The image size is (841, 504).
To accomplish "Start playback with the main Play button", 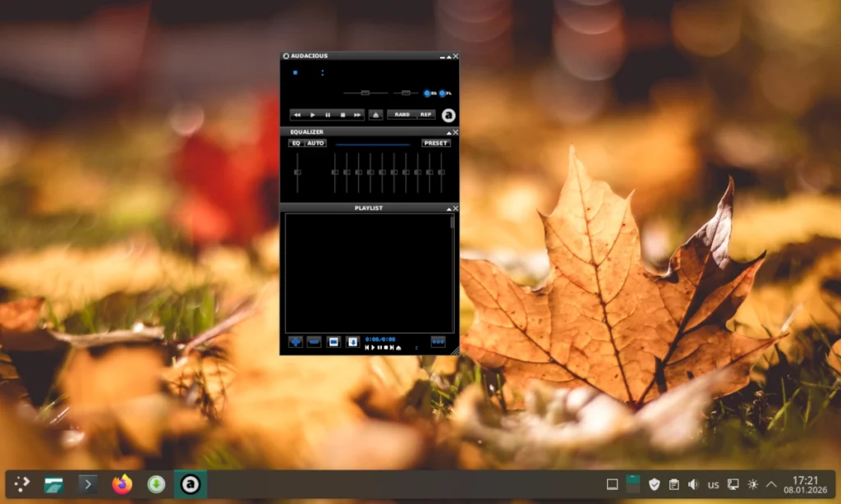I will click(x=313, y=115).
